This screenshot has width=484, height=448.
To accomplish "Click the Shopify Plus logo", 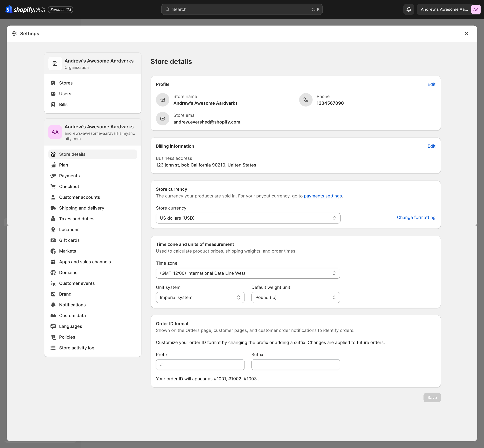I will coord(25,9).
